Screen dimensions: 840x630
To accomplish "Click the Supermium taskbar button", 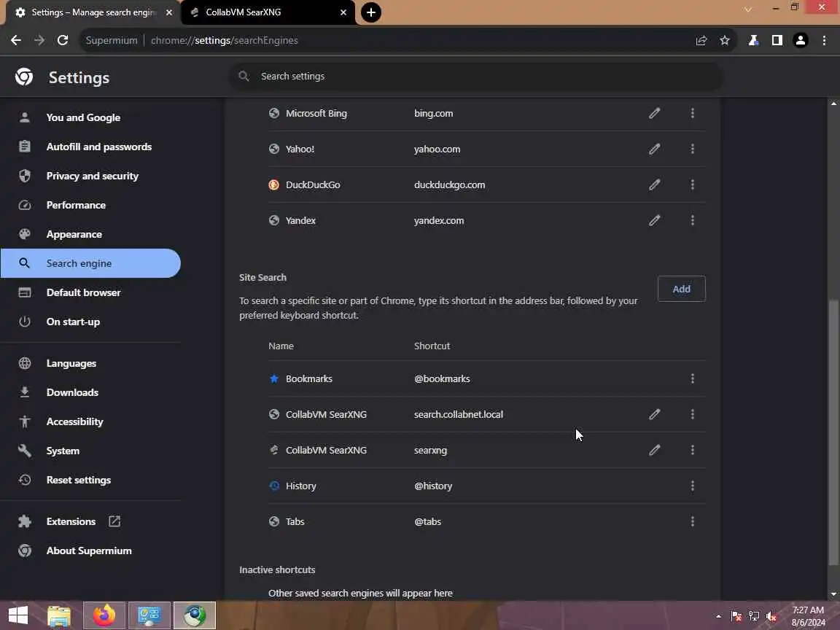I will 195,615.
